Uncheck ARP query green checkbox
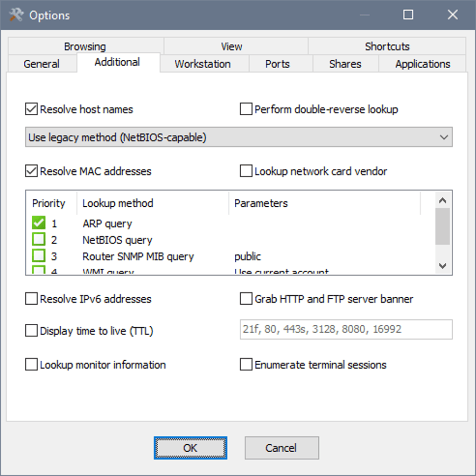The width and height of the screenshot is (476, 476). coord(39,224)
